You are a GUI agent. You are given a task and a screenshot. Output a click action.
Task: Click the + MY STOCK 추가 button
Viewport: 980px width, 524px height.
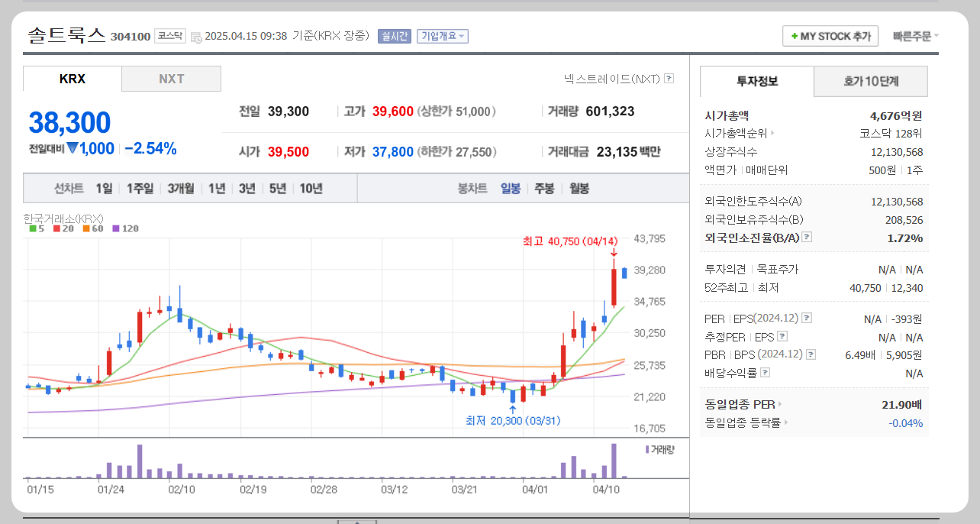pyautogui.click(x=830, y=35)
